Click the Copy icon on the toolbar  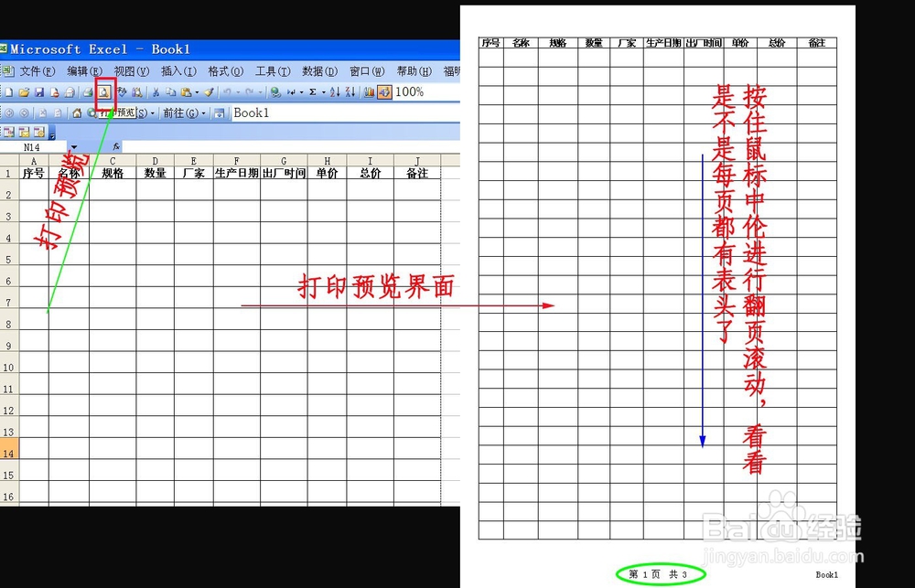pos(169,92)
